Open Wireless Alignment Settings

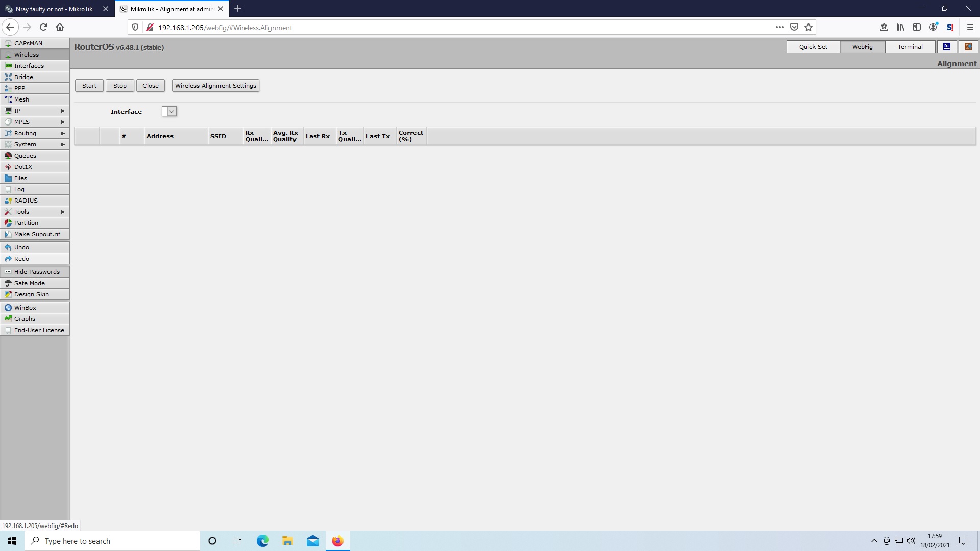(x=215, y=86)
